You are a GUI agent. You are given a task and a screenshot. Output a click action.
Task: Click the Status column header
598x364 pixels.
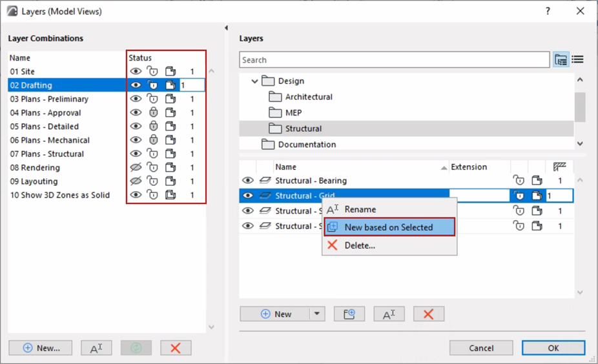pyautogui.click(x=140, y=58)
